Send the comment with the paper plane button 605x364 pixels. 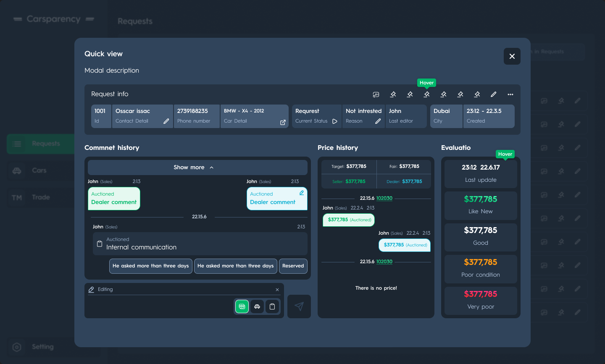(x=299, y=306)
